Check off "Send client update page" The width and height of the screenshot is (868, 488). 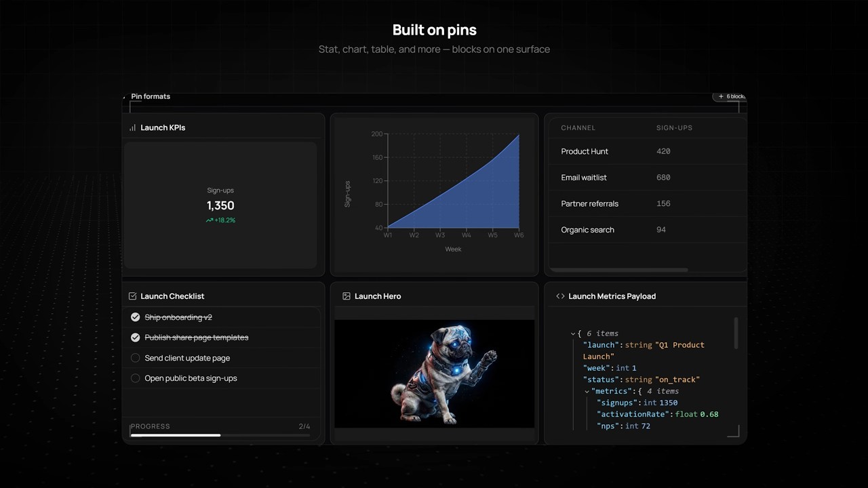pyautogui.click(x=135, y=358)
